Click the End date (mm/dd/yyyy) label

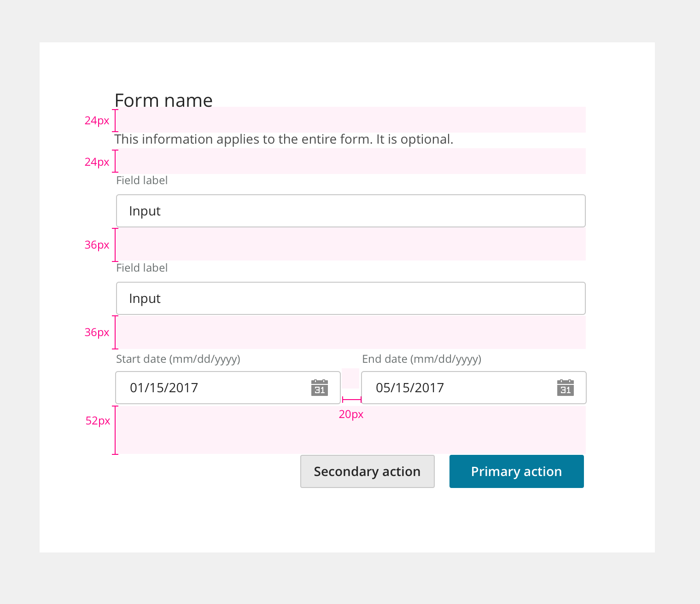click(421, 359)
